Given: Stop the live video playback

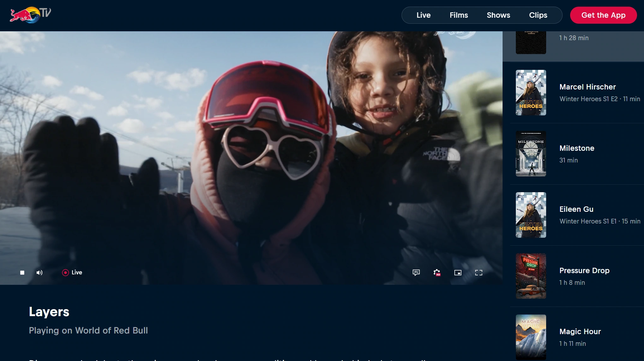Looking at the screenshot, I should pos(22,272).
